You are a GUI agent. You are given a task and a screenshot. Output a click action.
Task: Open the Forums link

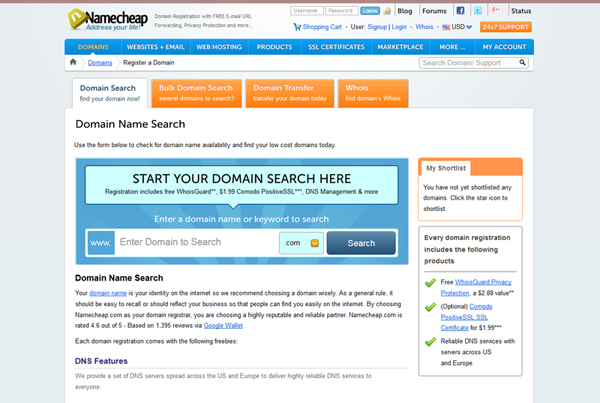click(434, 11)
